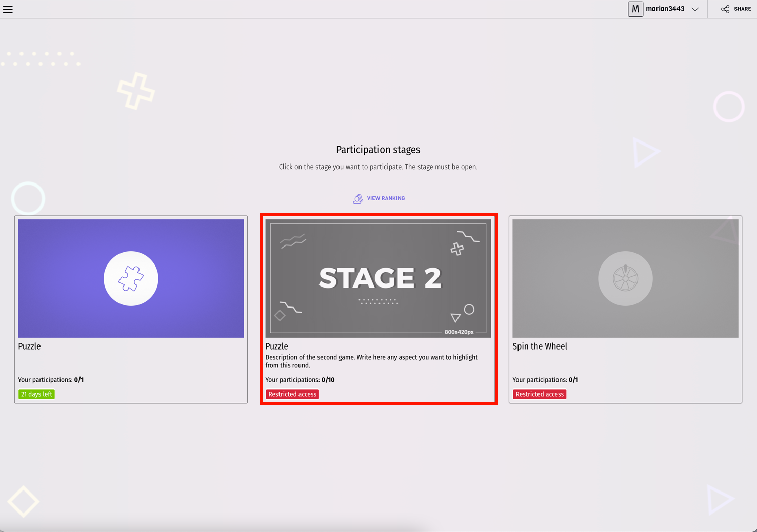Expand the marian3443 account dropdown arrow

point(695,9)
